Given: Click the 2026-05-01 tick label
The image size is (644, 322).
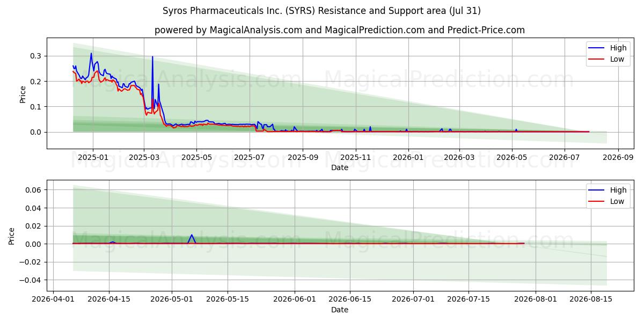Looking at the screenshot, I should [x=172, y=299].
